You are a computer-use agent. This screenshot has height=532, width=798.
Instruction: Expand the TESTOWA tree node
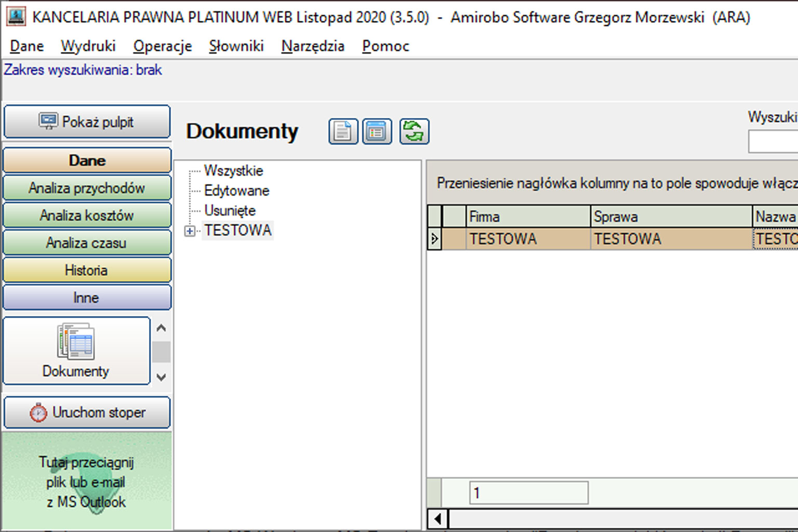click(x=190, y=231)
